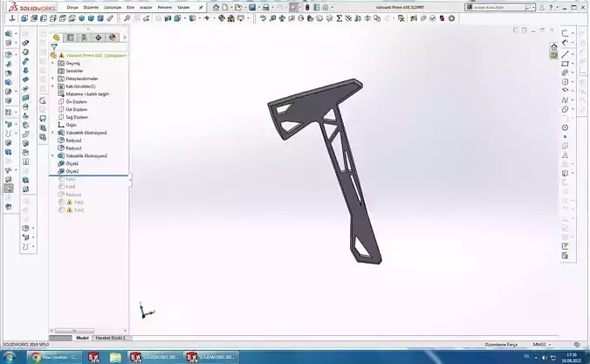Expand the dropdown arrow beside the Options gear

pyautogui.click(x=332, y=7)
